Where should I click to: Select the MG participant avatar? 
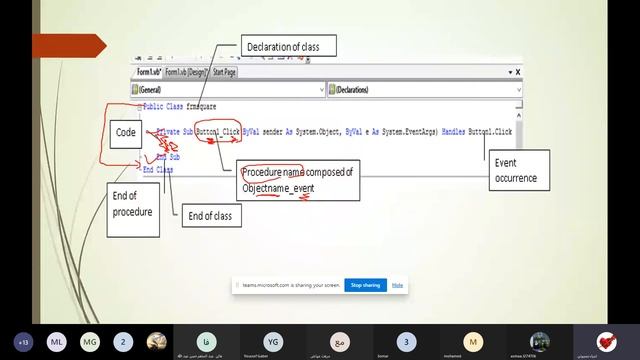click(90, 342)
